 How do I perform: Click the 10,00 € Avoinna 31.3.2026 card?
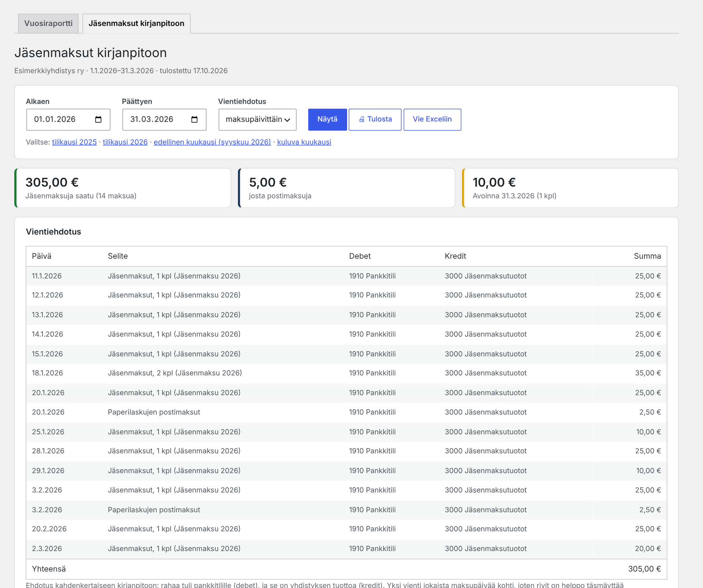(570, 188)
